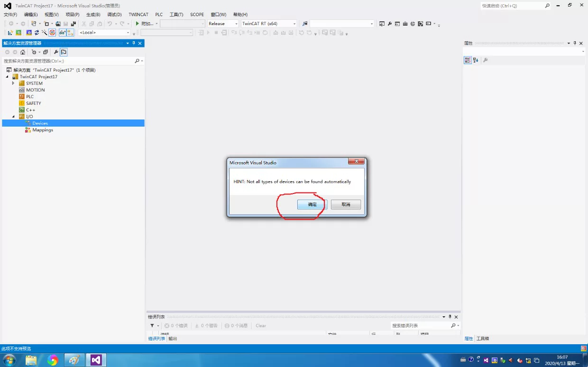Click the Show Online Data glasses icon
This screenshot has width=588, height=367.
(x=63, y=33)
